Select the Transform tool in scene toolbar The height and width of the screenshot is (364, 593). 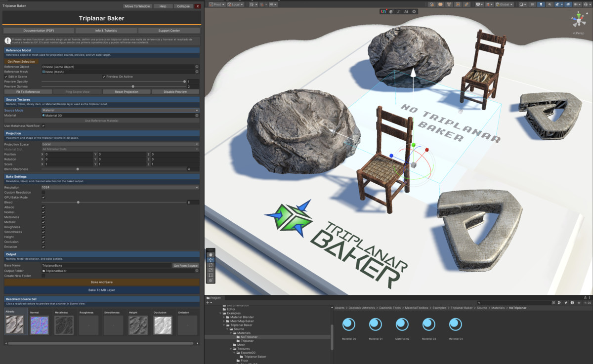click(211, 280)
